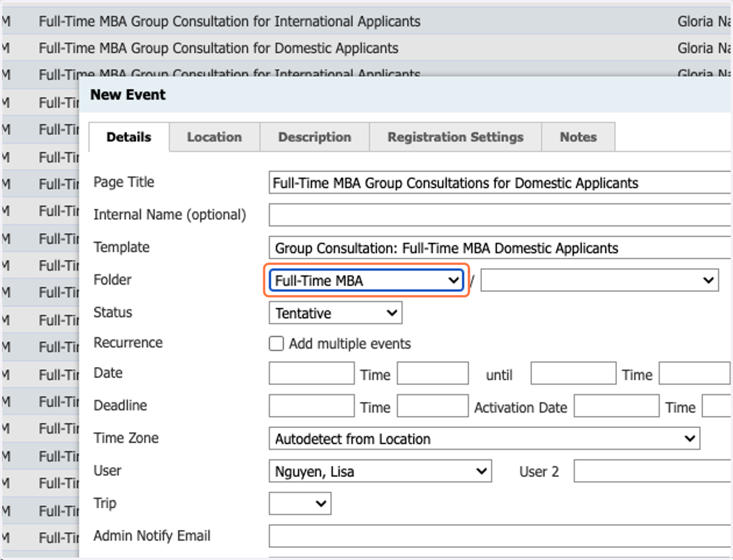The height and width of the screenshot is (560, 733).
Task: Enable Add multiple events checkbox
Action: [277, 344]
